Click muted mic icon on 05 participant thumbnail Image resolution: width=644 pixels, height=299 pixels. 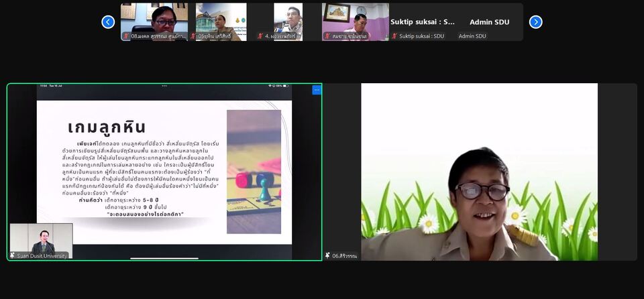193,36
